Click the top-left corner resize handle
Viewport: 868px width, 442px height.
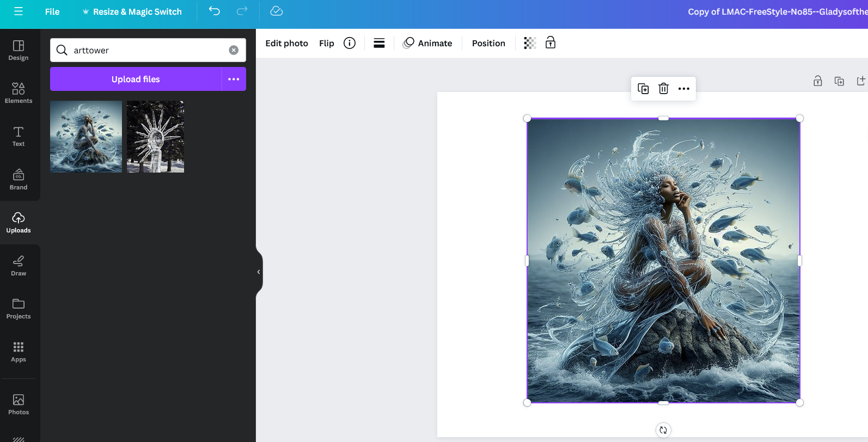[x=527, y=118]
